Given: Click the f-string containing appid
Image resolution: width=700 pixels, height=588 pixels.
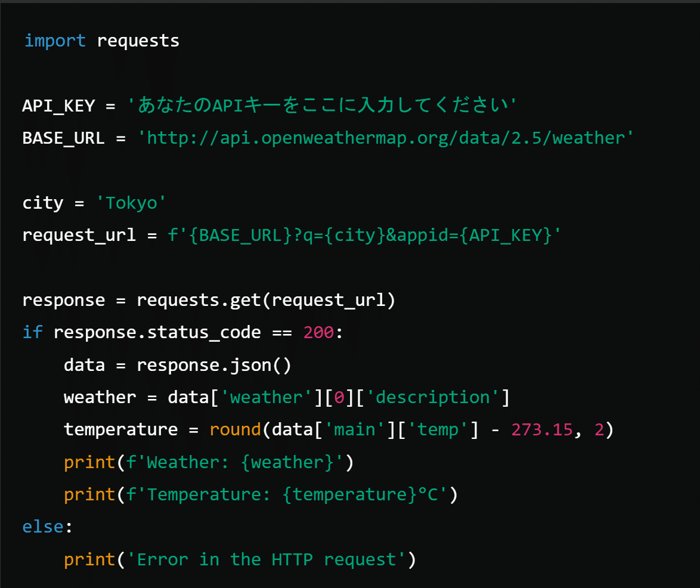Looking at the screenshot, I should tap(365, 235).
